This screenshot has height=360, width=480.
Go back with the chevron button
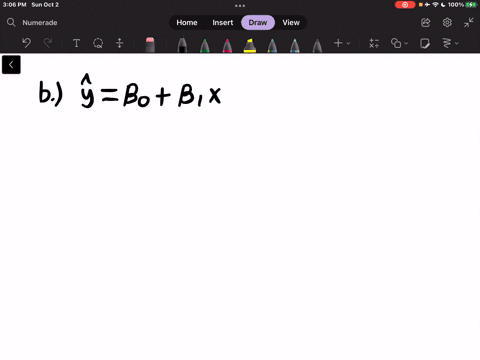click(11, 65)
